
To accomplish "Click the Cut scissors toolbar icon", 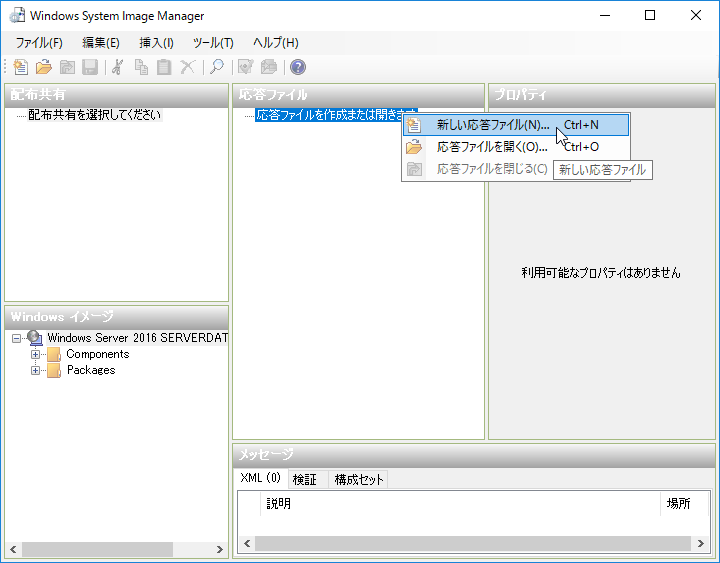I will coord(118,67).
